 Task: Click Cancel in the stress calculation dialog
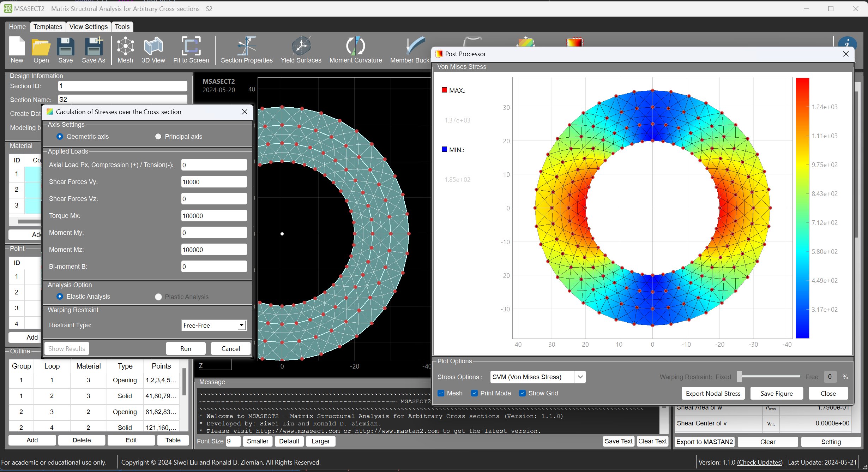[230, 348]
